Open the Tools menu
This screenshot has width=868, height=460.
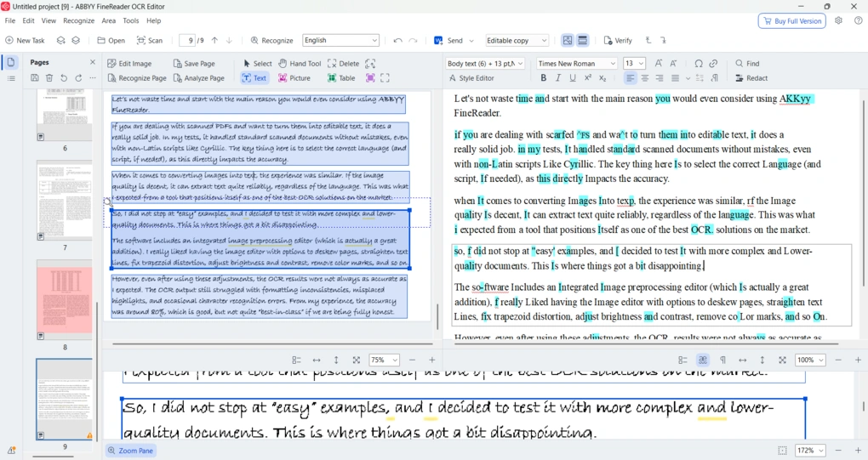pyautogui.click(x=131, y=20)
